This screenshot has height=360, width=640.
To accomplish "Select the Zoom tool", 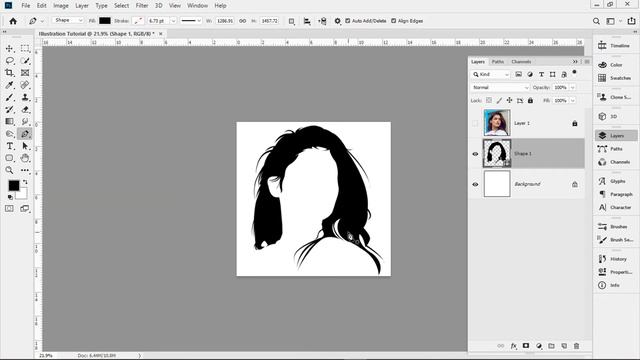I will [x=9, y=170].
